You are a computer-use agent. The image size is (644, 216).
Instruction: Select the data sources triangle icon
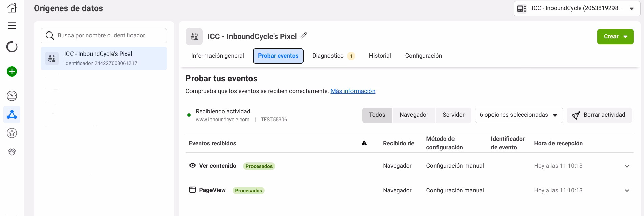tap(12, 115)
